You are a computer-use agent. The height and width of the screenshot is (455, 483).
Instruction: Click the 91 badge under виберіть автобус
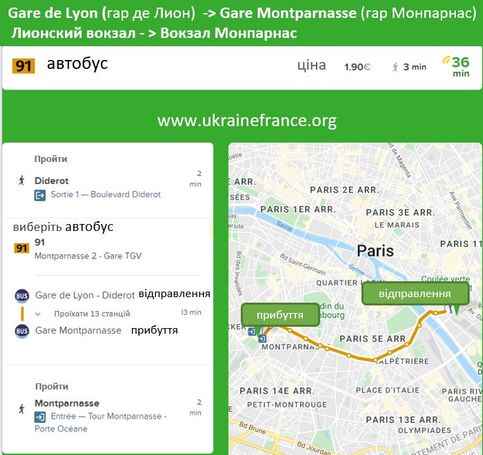pyautogui.click(x=22, y=248)
